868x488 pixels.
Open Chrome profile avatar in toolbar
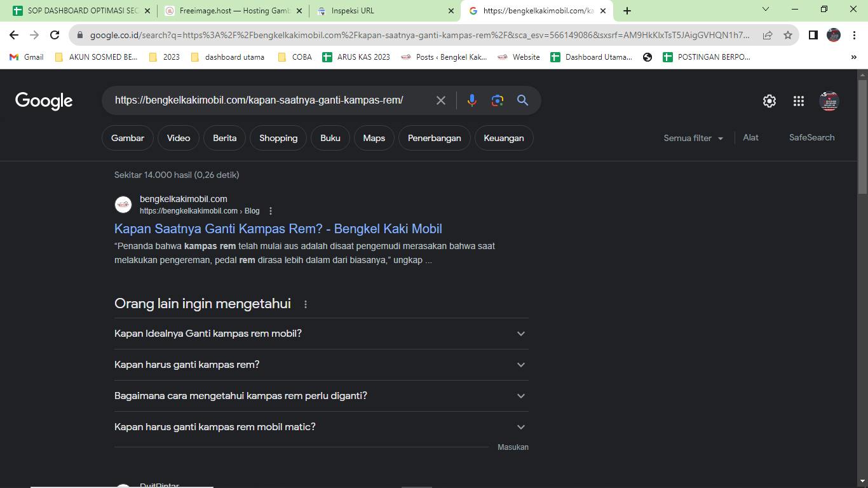(x=834, y=36)
